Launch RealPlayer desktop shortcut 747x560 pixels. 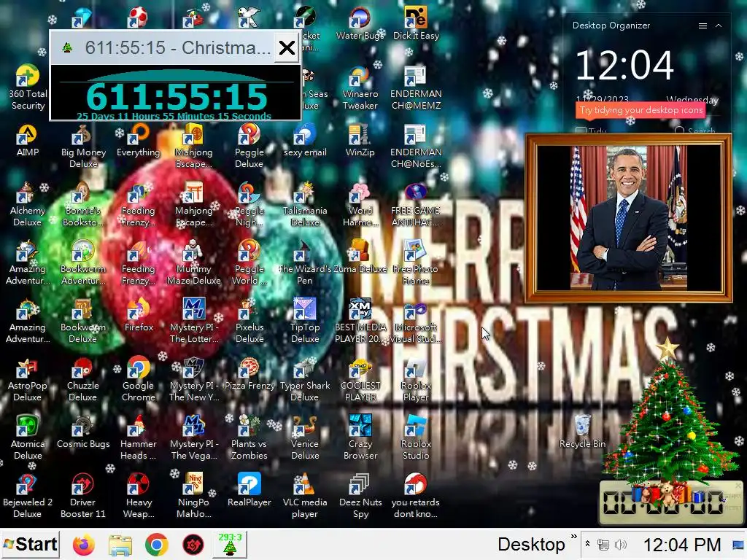click(x=249, y=491)
